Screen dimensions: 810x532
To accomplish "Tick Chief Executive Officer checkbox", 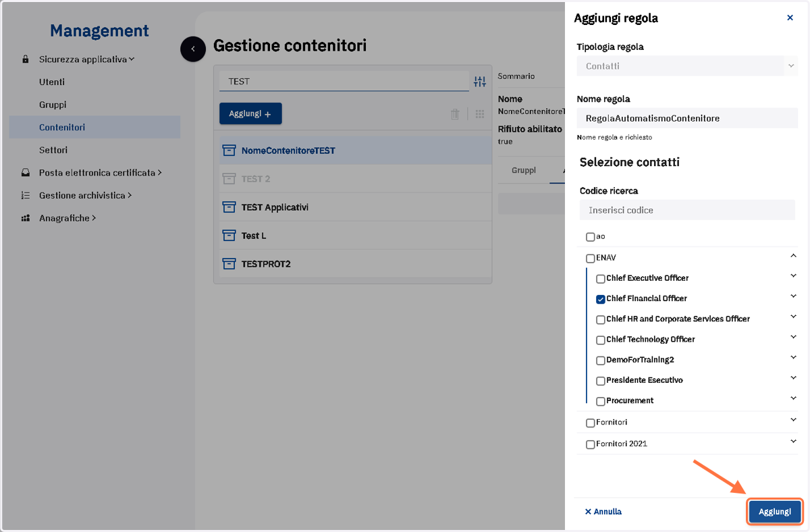I will click(x=601, y=279).
